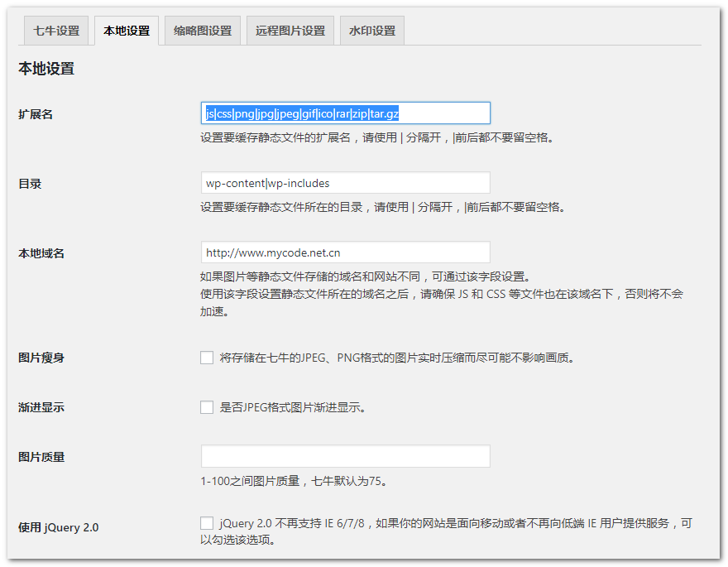Focus the 本地域名 URL field
The width and height of the screenshot is (728, 567).
[x=346, y=252]
